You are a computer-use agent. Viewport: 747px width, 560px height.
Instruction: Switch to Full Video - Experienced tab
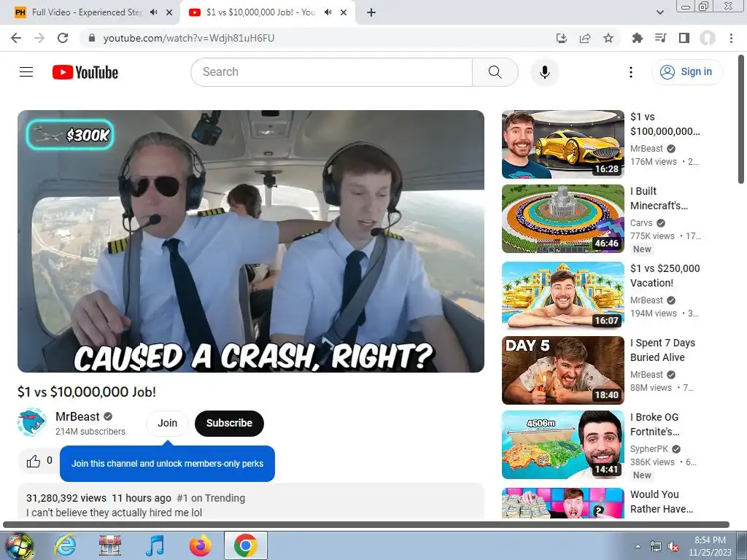[x=86, y=12]
